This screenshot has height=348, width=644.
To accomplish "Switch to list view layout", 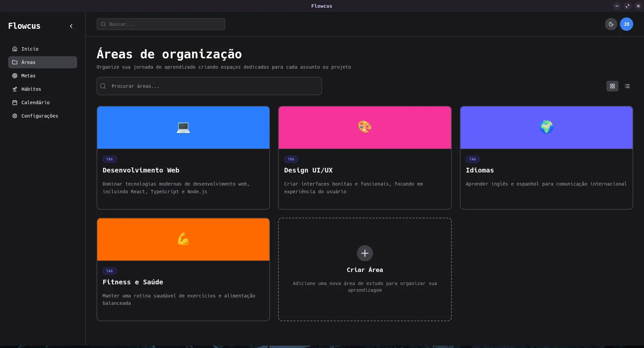I will (627, 86).
